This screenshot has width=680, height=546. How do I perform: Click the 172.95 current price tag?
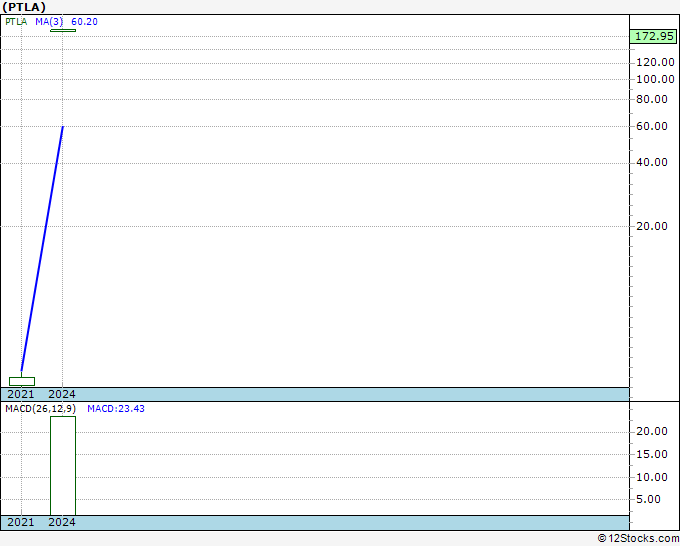(654, 36)
